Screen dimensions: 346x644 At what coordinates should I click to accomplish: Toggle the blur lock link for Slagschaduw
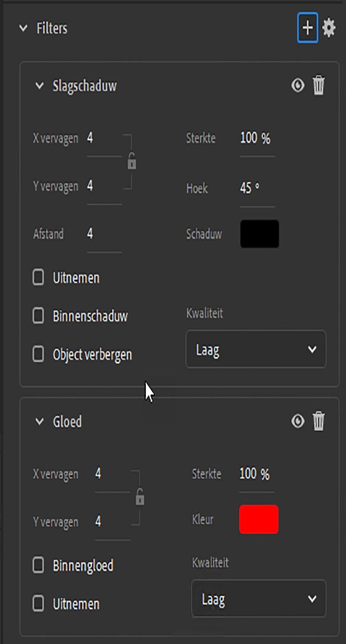pyautogui.click(x=131, y=160)
